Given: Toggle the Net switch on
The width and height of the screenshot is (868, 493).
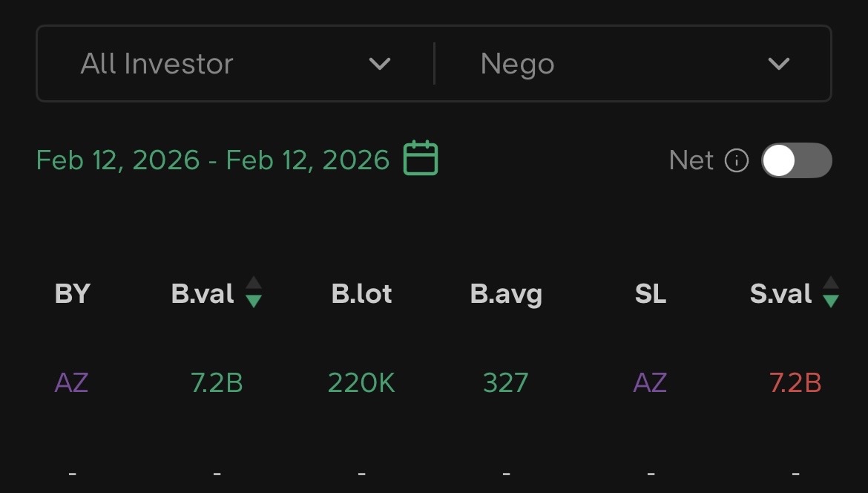Looking at the screenshot, I should [x=796, y=160].
